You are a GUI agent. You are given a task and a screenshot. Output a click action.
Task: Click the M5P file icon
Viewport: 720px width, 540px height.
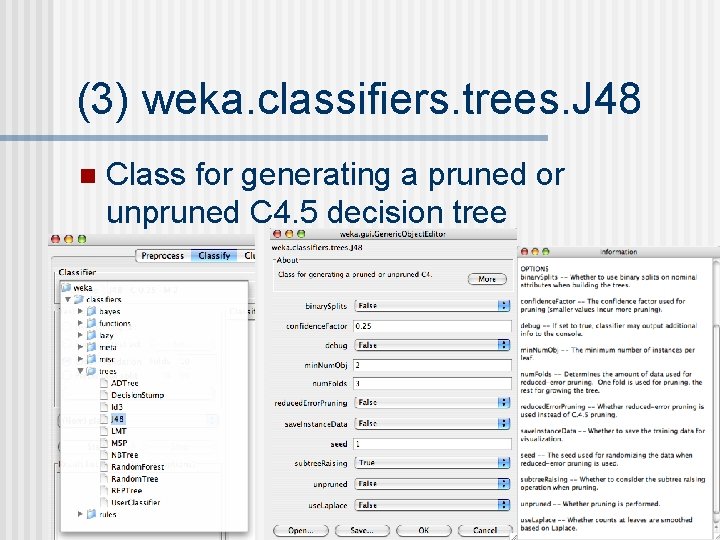104,443
